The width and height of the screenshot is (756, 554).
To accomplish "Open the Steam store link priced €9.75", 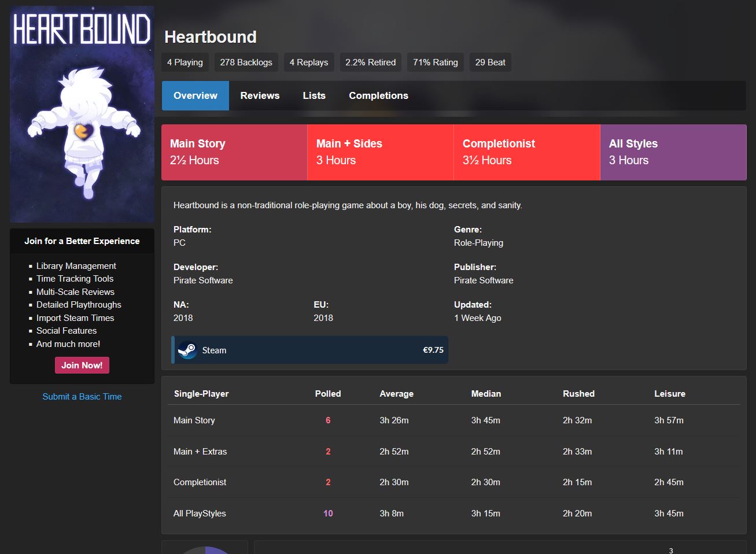I will click(310, 350).
